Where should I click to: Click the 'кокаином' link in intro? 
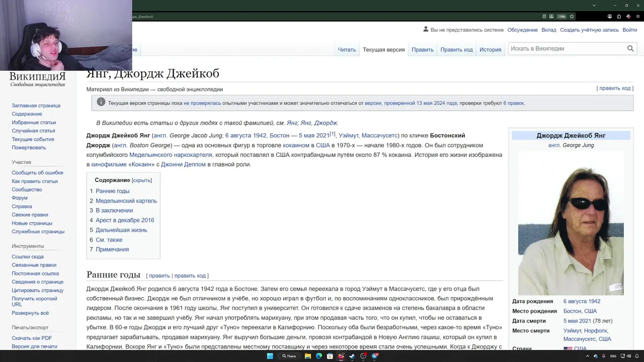pyautogui.click(x=296, y=145)
